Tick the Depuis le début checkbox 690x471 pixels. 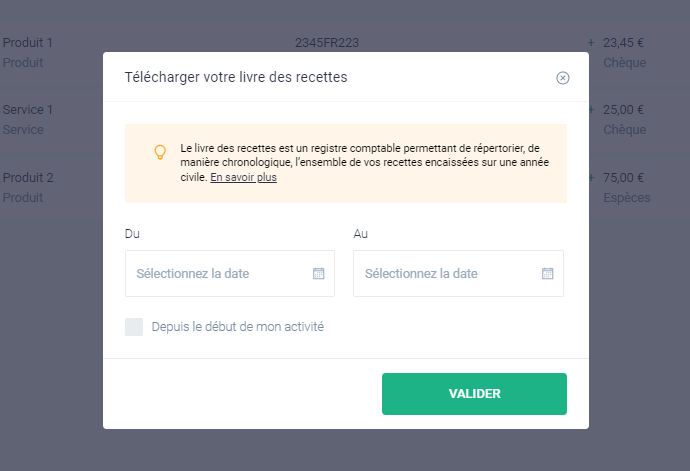134,327
